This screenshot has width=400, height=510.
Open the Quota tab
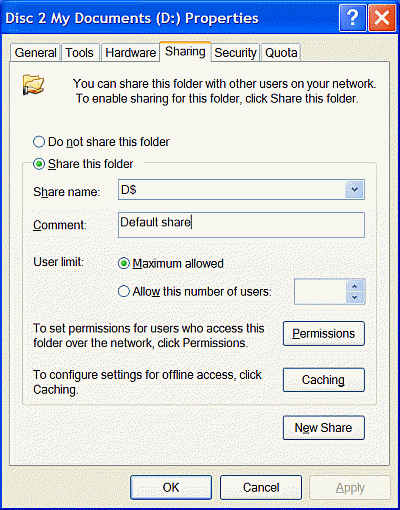tap(281, 53)
